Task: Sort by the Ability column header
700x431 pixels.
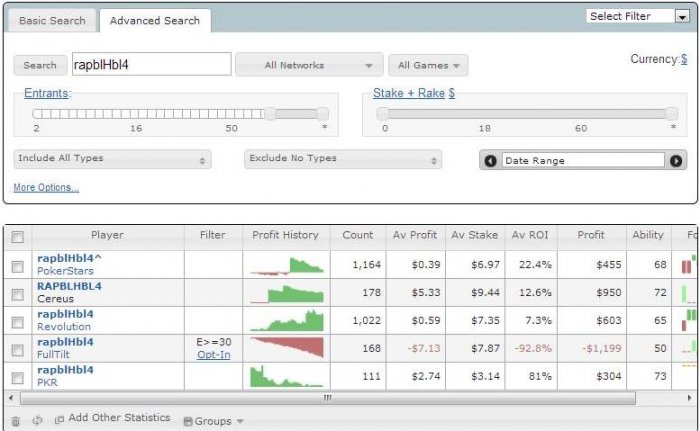Action: click(x=648, y=235)
